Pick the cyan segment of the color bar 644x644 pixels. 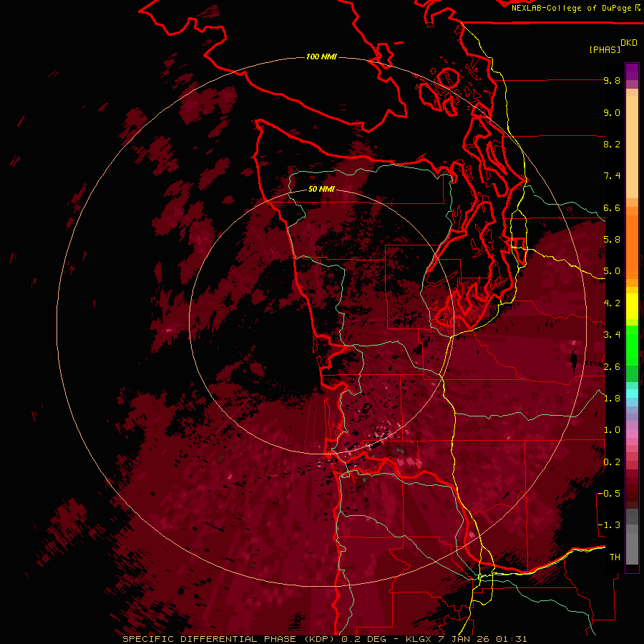coord(632,393)
